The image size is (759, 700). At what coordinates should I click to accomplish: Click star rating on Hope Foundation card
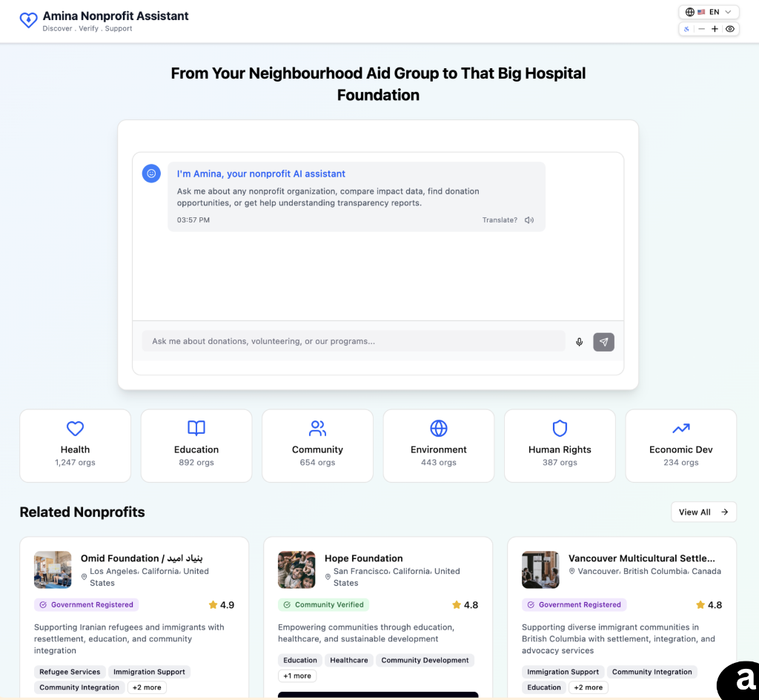(x=465, y=604)
